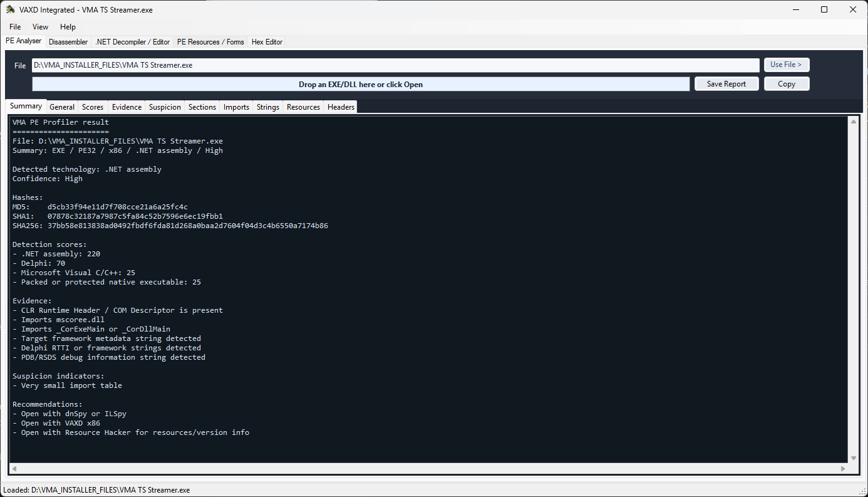This screenshot has height=497, width=868.
Task: Select the Evidence sub-tab
Action: click(x=127, y=107)
